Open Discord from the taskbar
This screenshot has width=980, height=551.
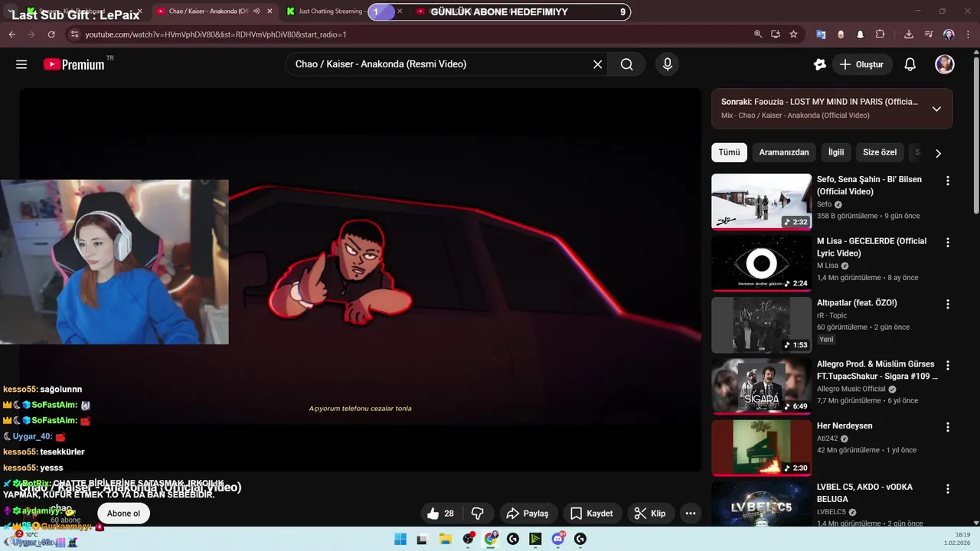(558, 540)
